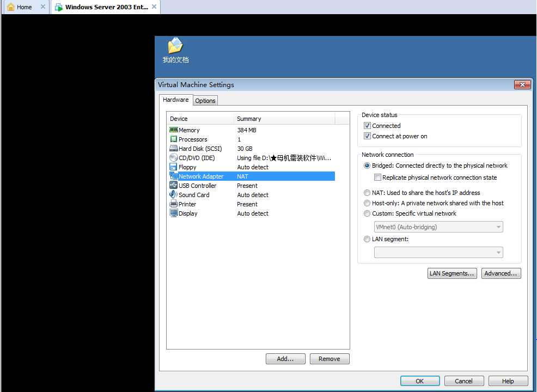Image resolution: width=537 pixels, height=392 pixels.
Task: Select the Sound Card row label
Action: pyautogui.click(x=194, y=195)
